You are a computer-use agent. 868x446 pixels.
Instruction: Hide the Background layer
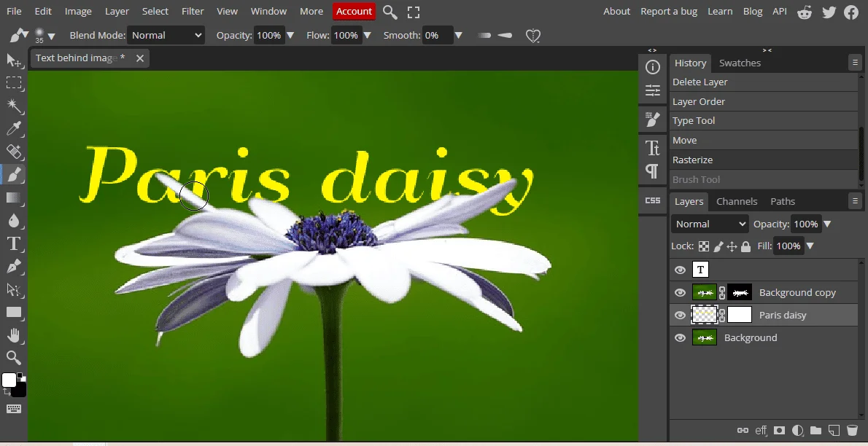click(x=681, y=337)
